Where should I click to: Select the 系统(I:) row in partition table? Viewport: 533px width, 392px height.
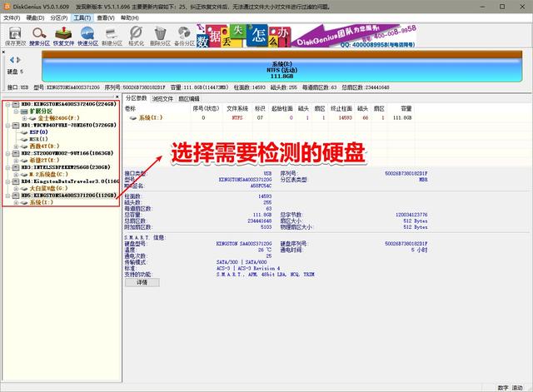click(268, 118)
